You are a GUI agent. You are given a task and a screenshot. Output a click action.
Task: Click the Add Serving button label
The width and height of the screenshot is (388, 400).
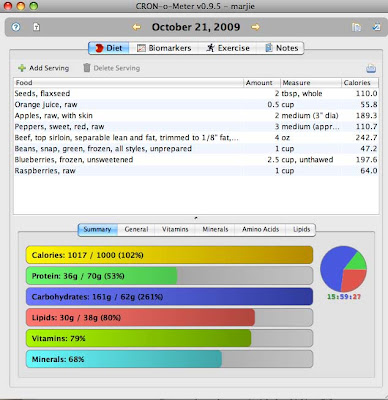pos(49,68)
